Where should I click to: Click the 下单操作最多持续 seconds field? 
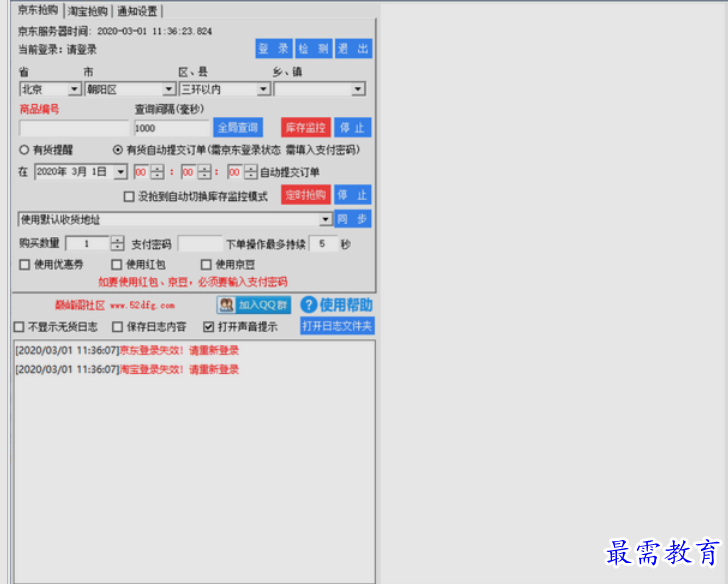[x=323, y=244]
